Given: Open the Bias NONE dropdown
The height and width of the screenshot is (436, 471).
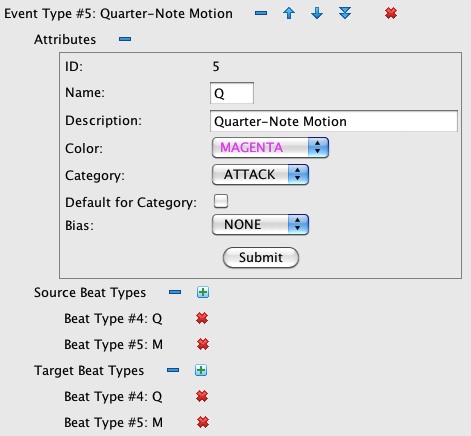Looking at the screenshot, I should click(x=260, y=224).
